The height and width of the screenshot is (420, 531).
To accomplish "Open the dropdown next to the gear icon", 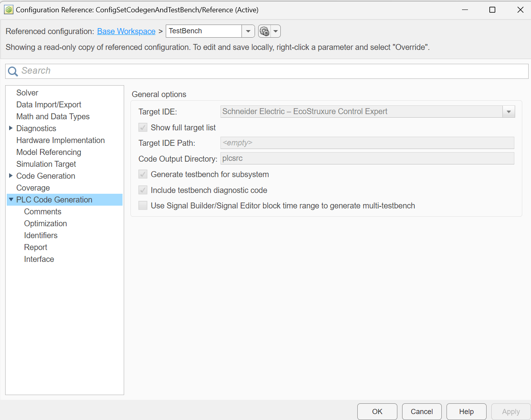I will tap(276, 31).
